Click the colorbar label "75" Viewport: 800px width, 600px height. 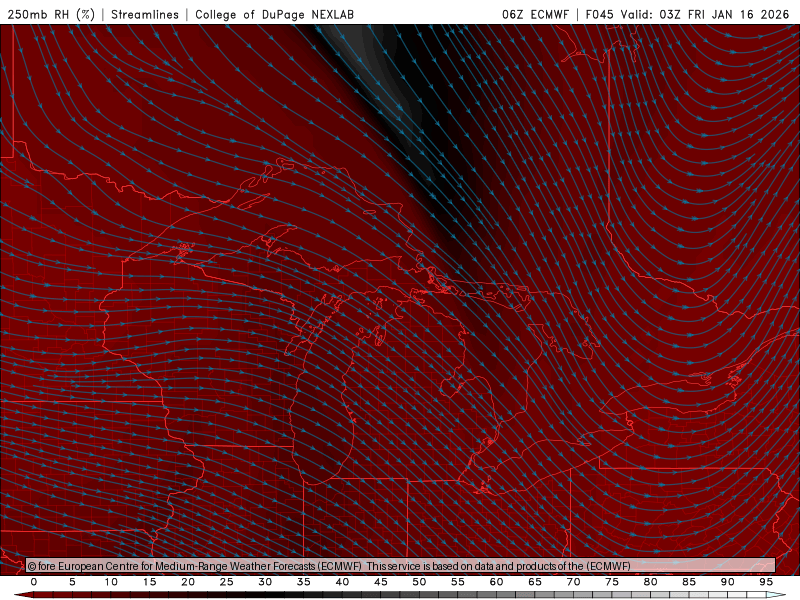point(612,582)
